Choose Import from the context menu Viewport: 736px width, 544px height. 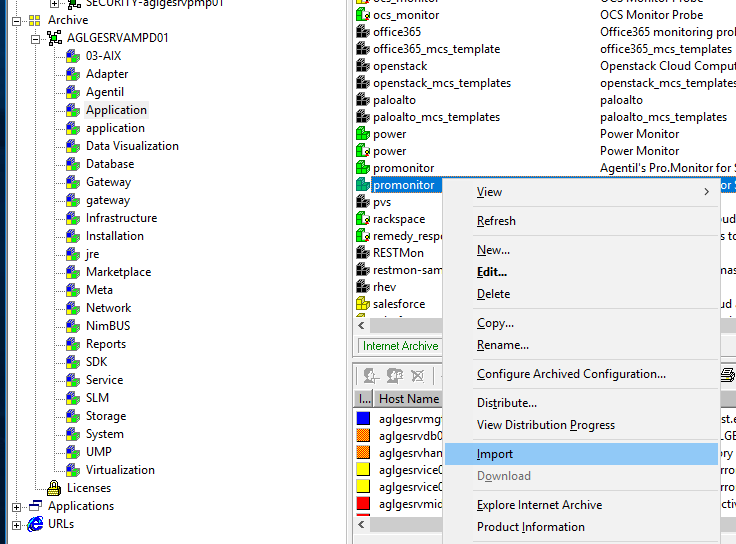tap(495, 454)
